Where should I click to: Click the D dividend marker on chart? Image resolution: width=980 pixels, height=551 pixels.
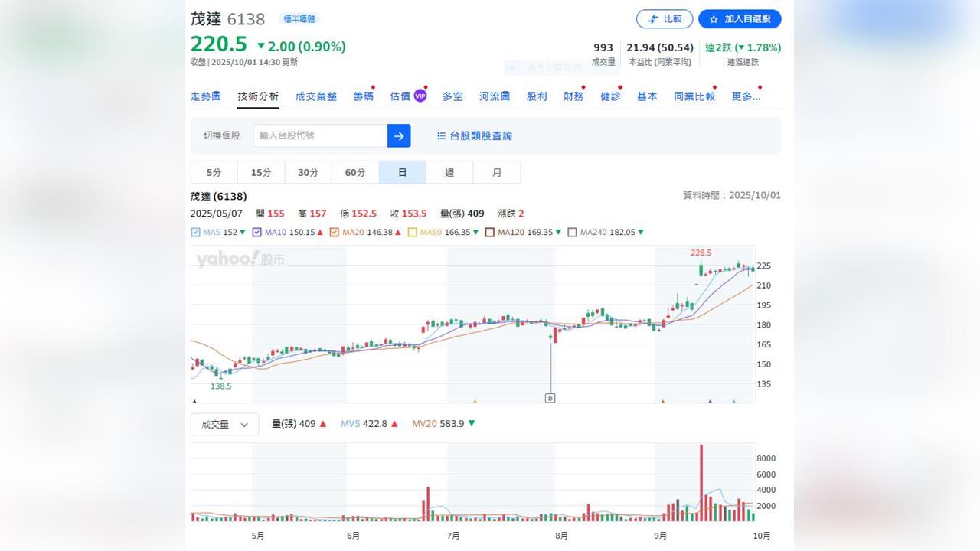tap(550, 397)
